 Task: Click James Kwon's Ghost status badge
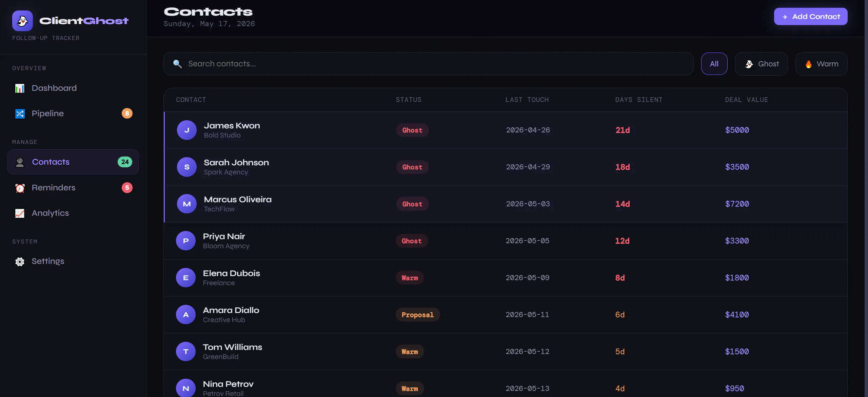pos(412,130)
